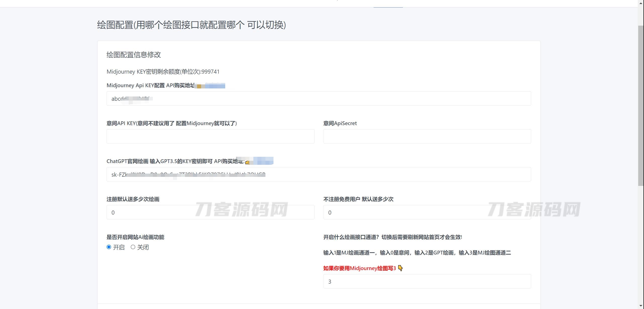Select the 开启 radio button
The image size is (644, 309).
[109, 247]
